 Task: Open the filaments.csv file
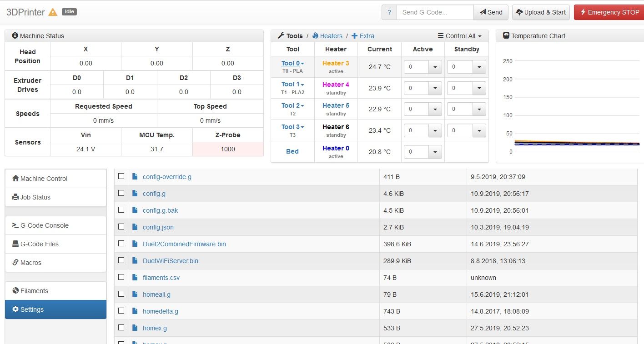coord(161,278)
